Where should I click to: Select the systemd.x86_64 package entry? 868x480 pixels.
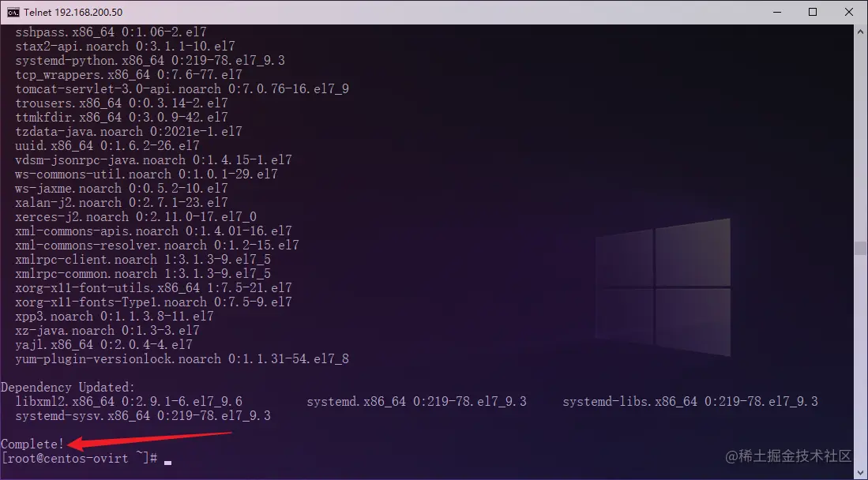[x=416, y=401]
